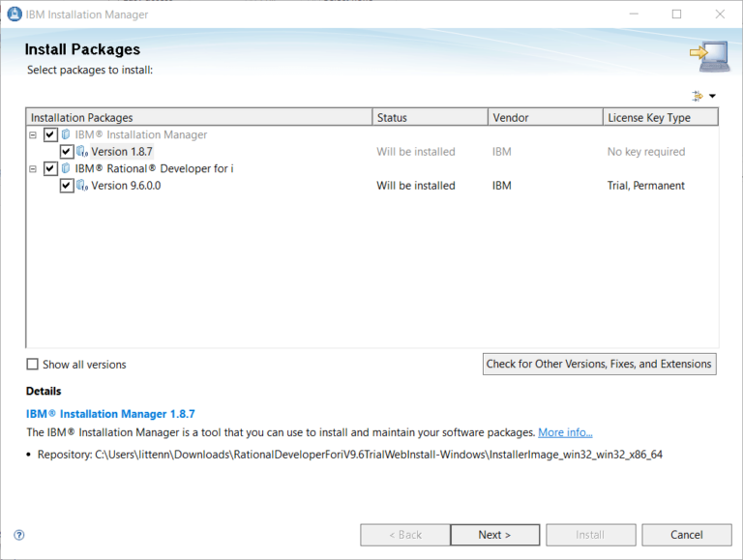Toggle the Version 1.8.7 checkbox
The height and width of the screenshot is (560, 743).
pyautogui.click(x=67, y=152)
